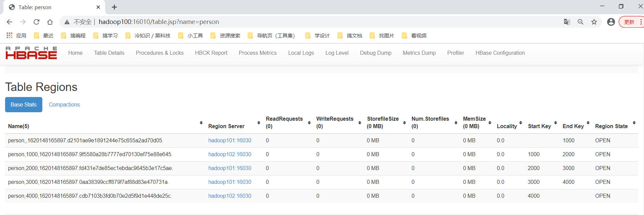Open the user profile avatar icon

pos(611,22)
